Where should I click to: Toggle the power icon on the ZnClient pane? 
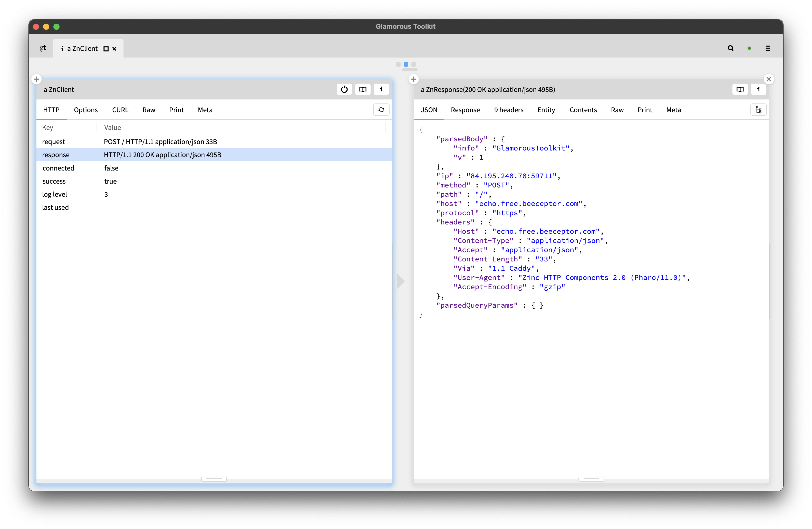pyautogui.click(x=344, y=89)
